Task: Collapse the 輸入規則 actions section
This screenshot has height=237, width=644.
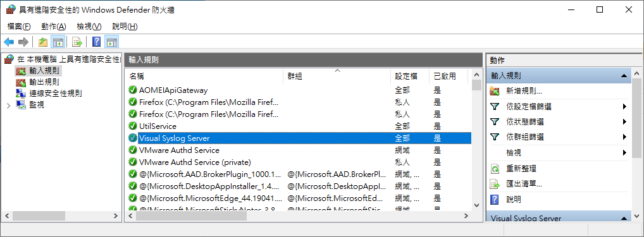Action: (624, 76)
